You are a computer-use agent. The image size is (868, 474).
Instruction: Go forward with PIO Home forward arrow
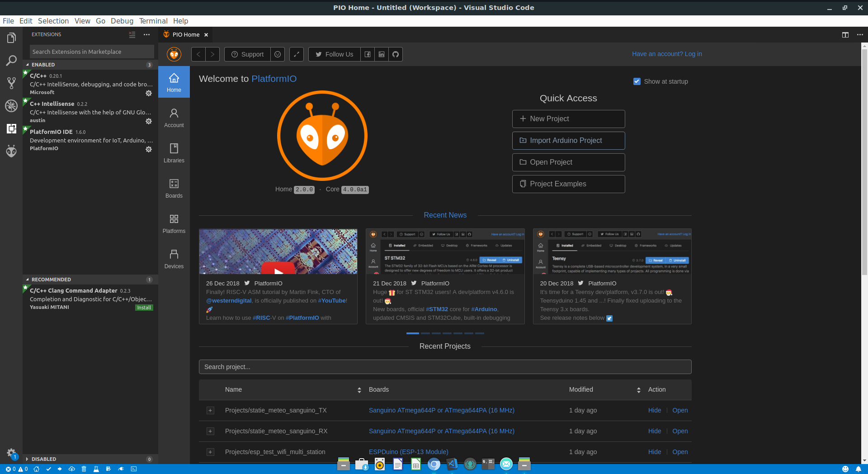tap(212, 54)
